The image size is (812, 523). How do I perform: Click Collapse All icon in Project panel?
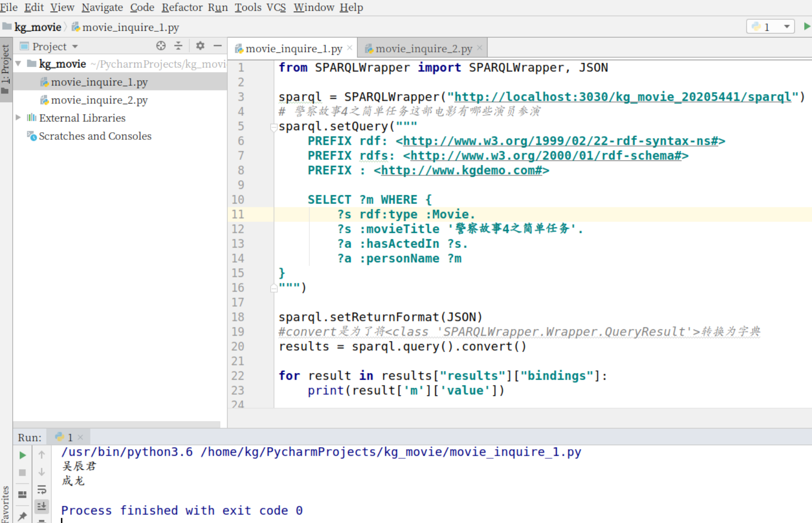(178, 46)
